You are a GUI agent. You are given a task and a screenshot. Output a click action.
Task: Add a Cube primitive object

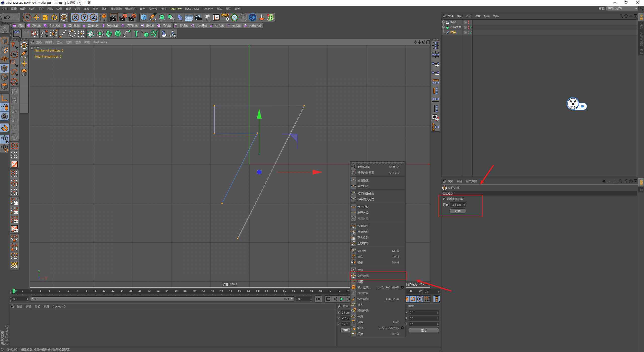144,17
